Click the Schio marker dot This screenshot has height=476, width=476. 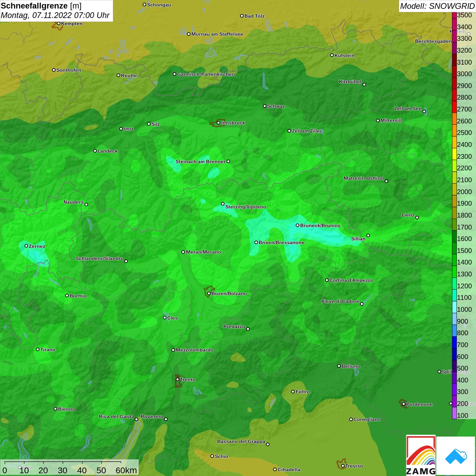[x=212, y=456]
